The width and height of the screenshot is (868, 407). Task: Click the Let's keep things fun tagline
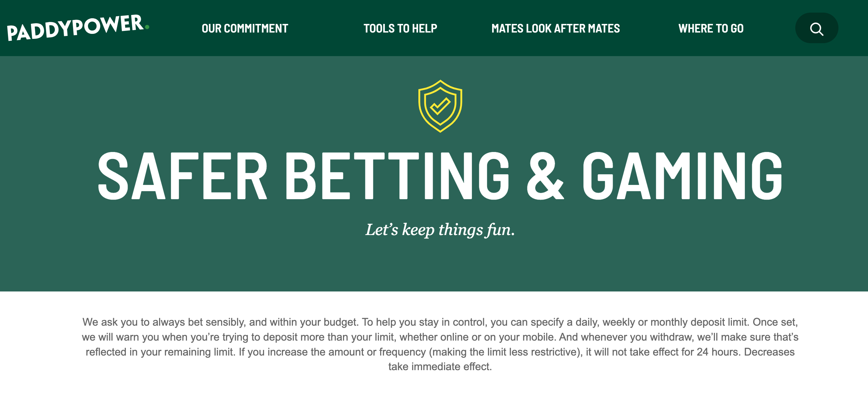(440, 229)
